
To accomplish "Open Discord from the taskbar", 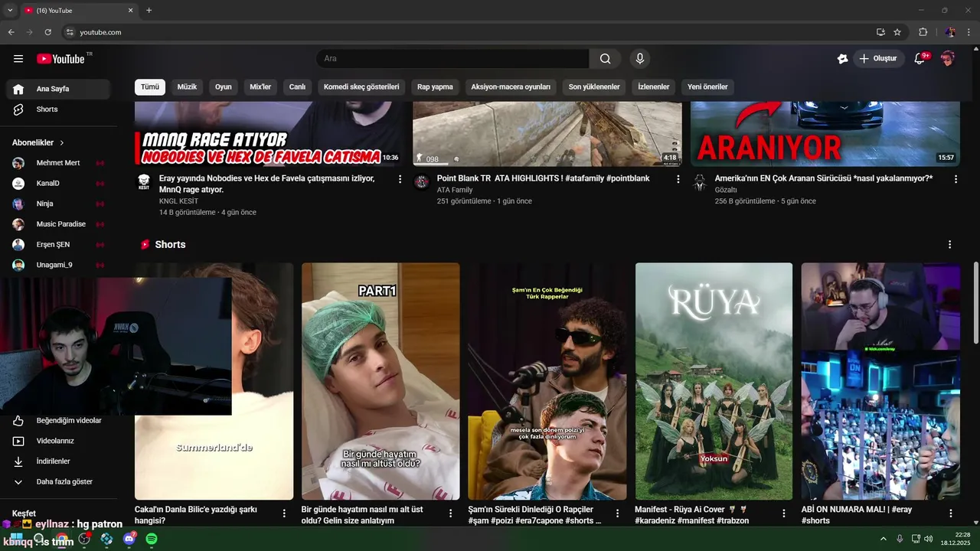I will [129, 540].
